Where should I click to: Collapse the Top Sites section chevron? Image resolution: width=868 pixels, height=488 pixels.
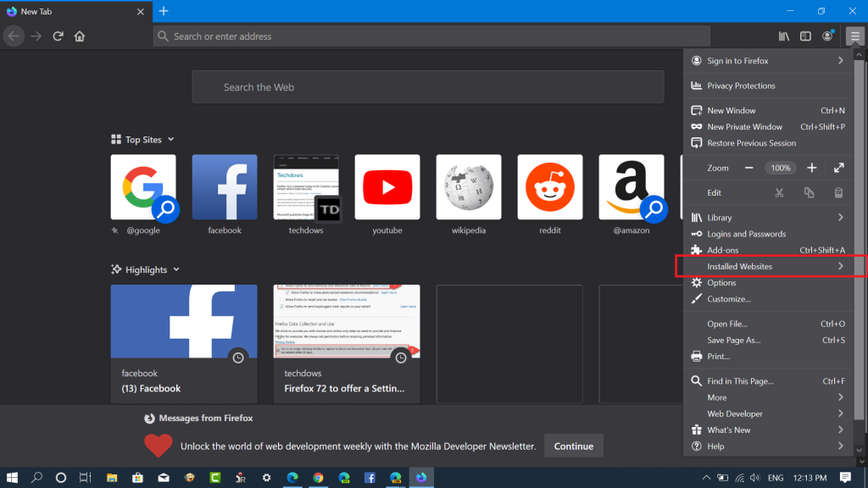tap(171, 140)
